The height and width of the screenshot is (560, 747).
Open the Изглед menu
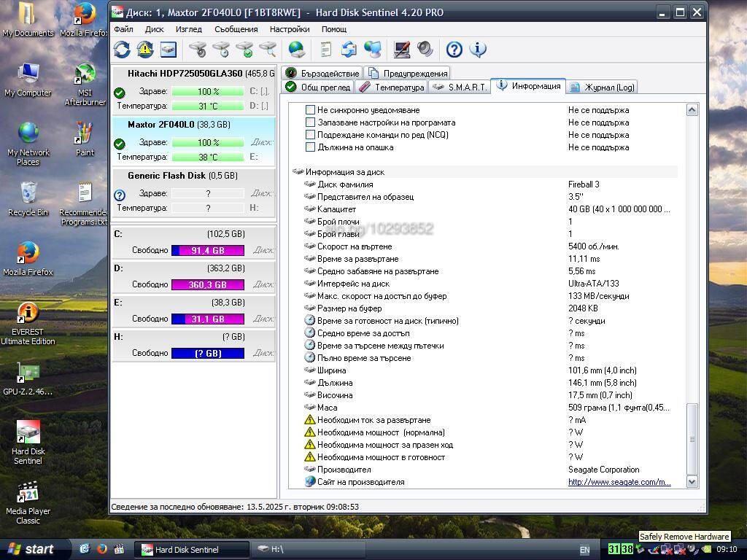189,29
